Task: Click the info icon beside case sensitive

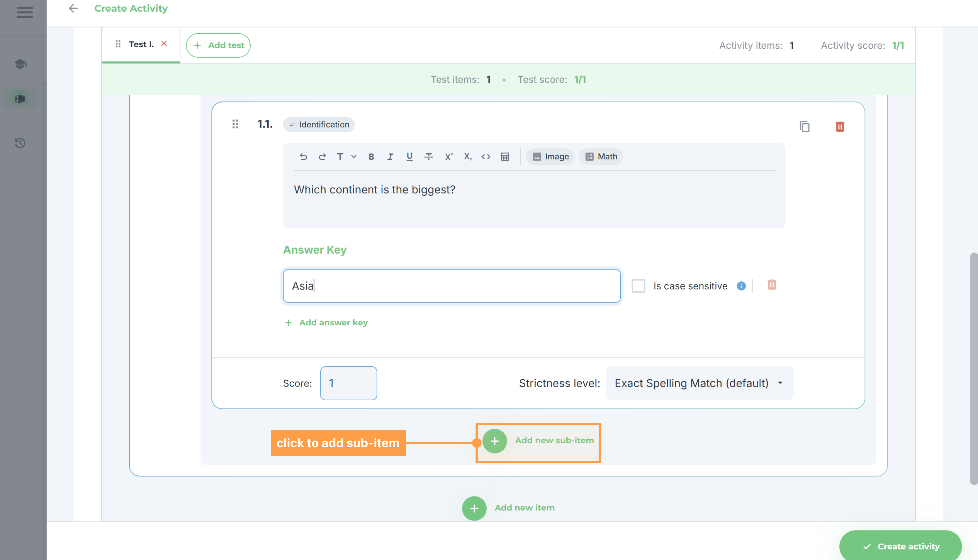Action: (741, 286)
